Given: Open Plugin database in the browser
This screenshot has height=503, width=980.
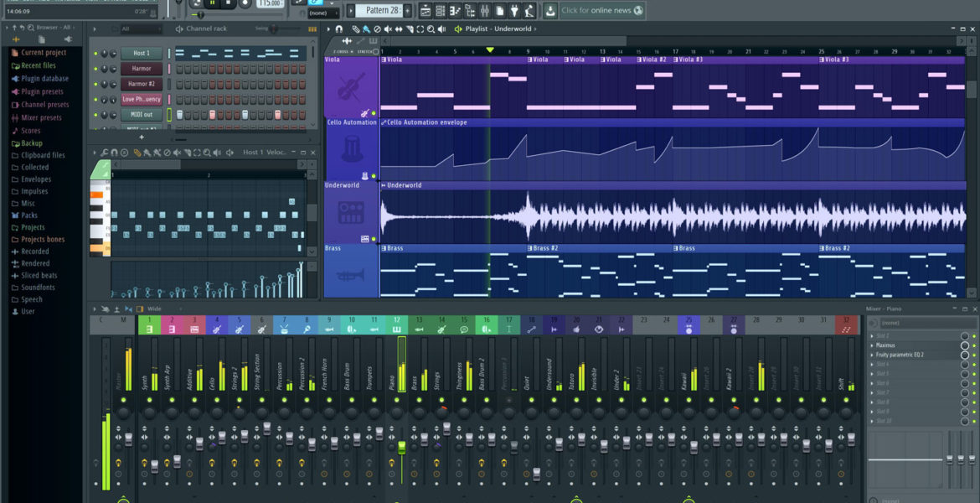Looking at the screenshot, I should click(x=44, y=79).
